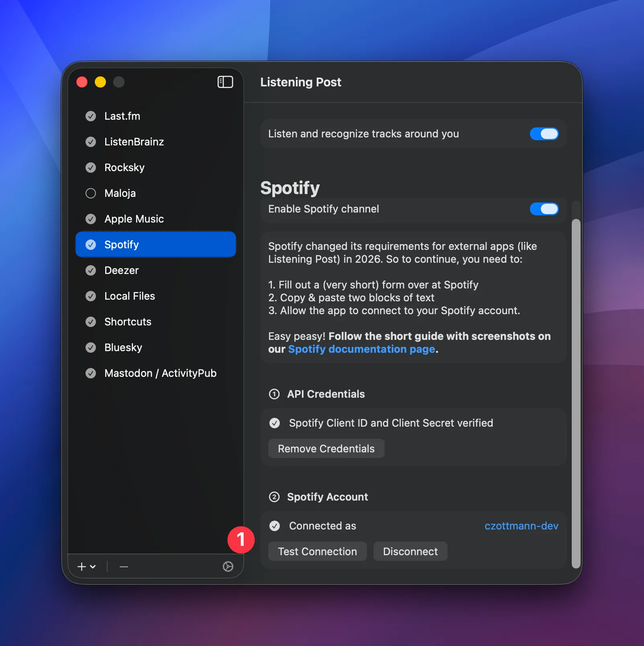Click the empty Maloja status circle

pos(91,193)
